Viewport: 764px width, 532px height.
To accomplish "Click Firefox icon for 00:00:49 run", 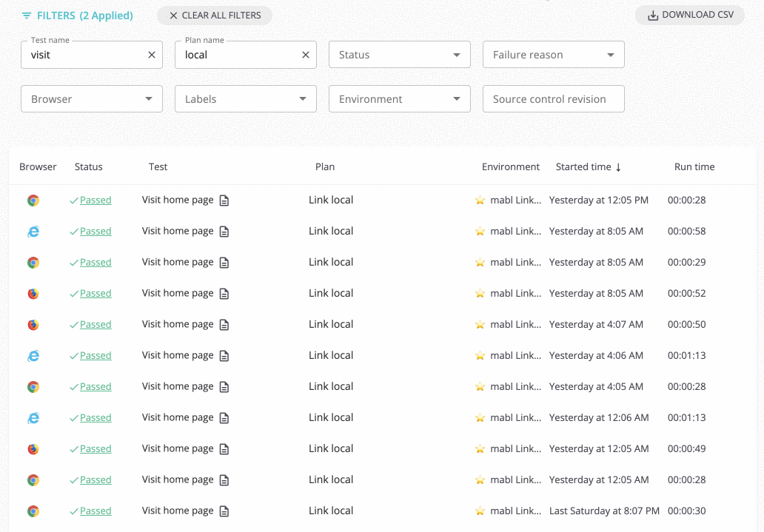I will pyautogui.click(x=33, y=449).
